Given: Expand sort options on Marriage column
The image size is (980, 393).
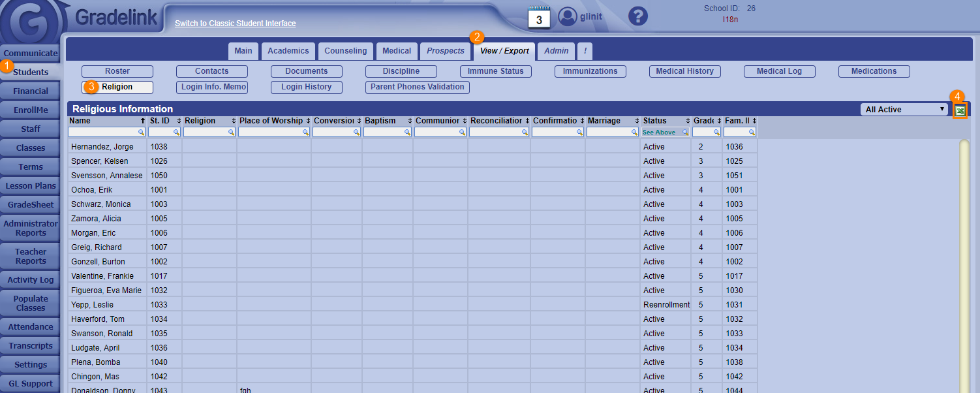Looking at the screenshot, I should 635,121.
